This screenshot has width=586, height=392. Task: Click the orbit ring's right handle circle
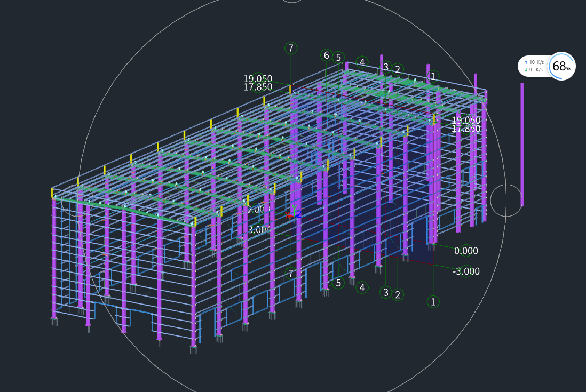tap(505, 201)
